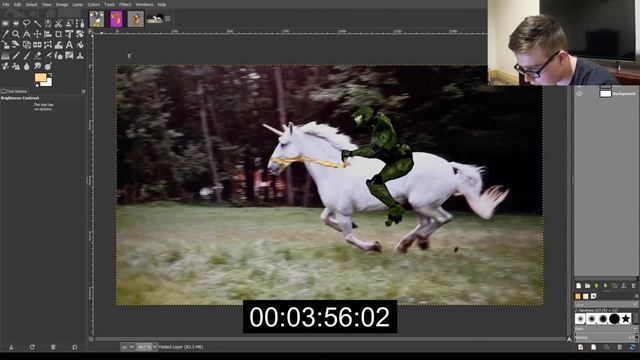Click the orange foreground color swatch
Image resolution: width=640 pixels, height=360 pixels.
pyautogui.click(x=40, y=78)
